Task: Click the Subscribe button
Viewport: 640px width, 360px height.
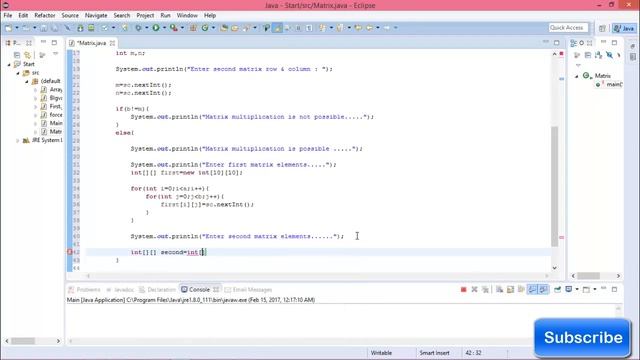Action: [x=582, y=338]
